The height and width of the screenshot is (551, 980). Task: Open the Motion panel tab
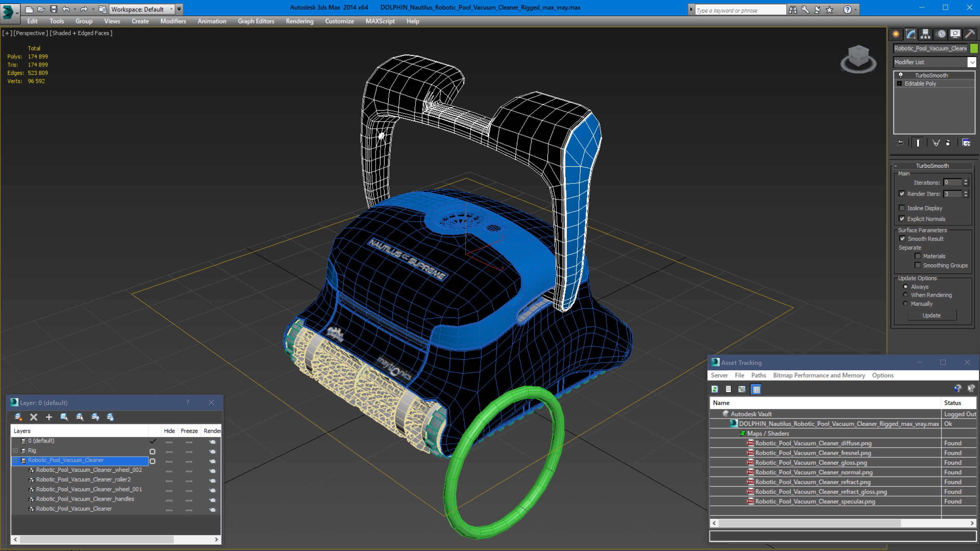tap(941, 34)
